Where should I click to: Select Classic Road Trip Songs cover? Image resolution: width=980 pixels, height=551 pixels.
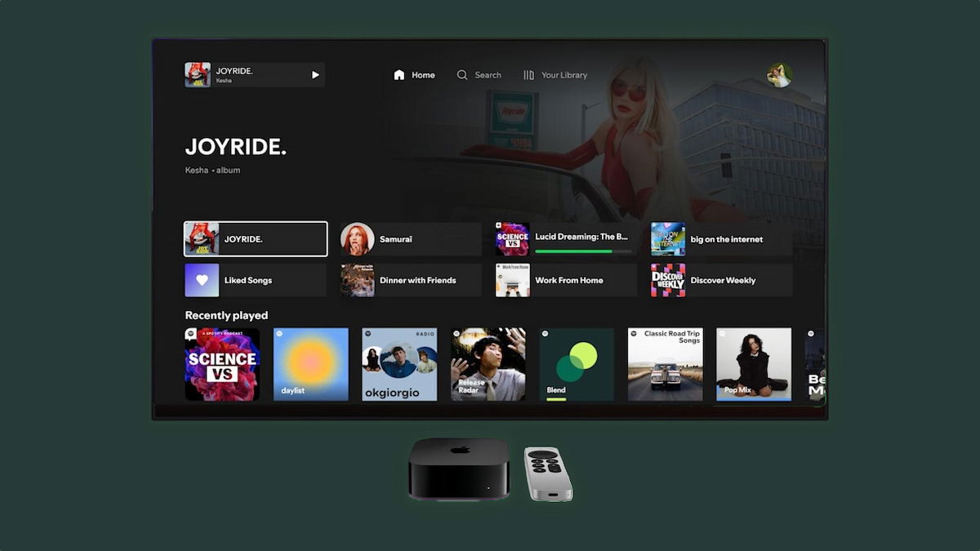tap(665, 364)
